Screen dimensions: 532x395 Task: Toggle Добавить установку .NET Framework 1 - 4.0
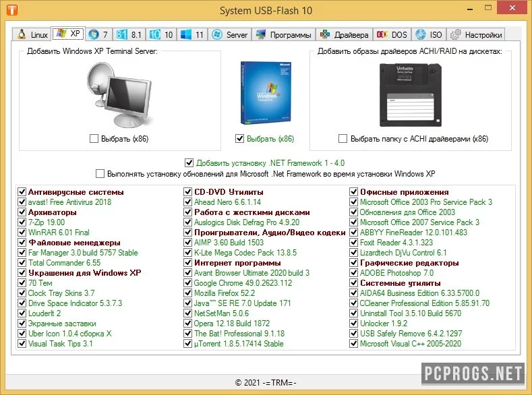(x=189, y=162)
